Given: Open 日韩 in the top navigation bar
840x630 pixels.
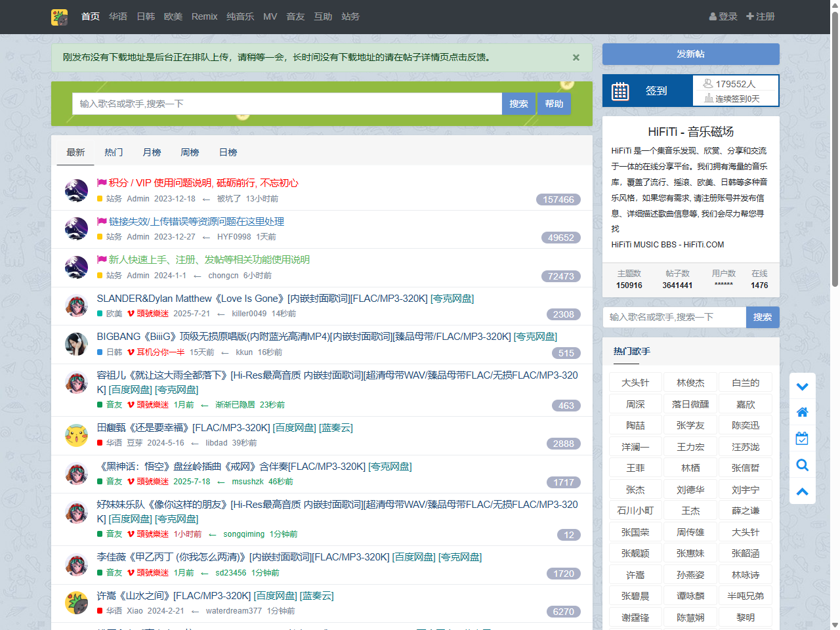Looking at the screenshot, I should (x=146, y=16).
